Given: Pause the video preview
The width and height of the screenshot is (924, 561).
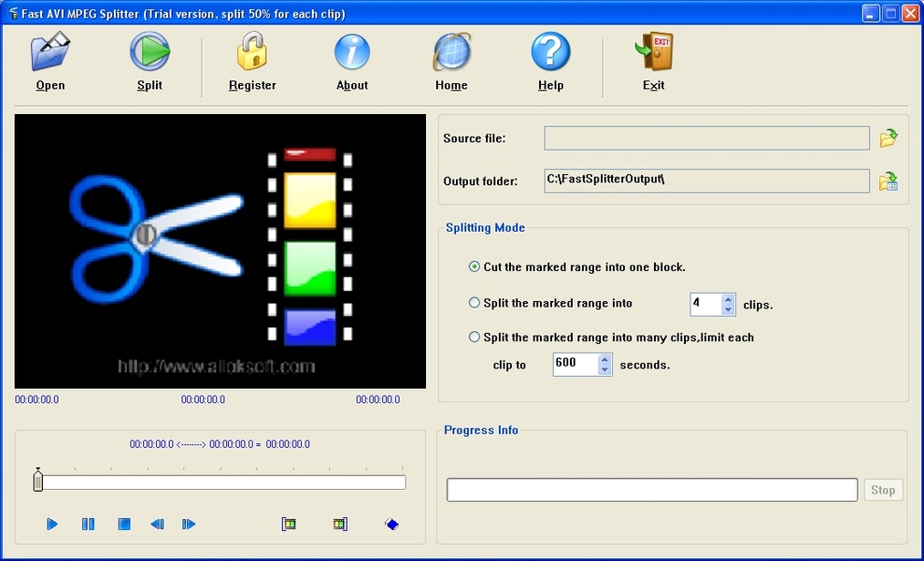Looking at the screenshot, I should (x=88, y=524).
